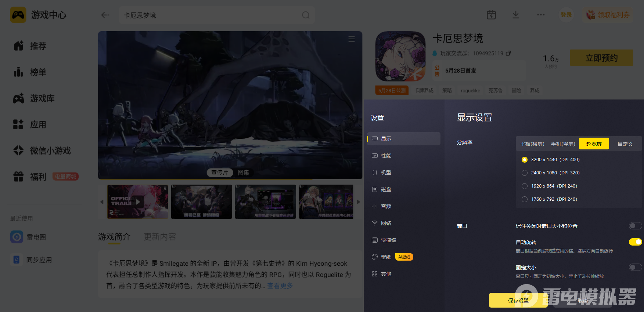644x312 pixels.
Task: Show next thumbnails with right arrow
Action: pos(359,202)
